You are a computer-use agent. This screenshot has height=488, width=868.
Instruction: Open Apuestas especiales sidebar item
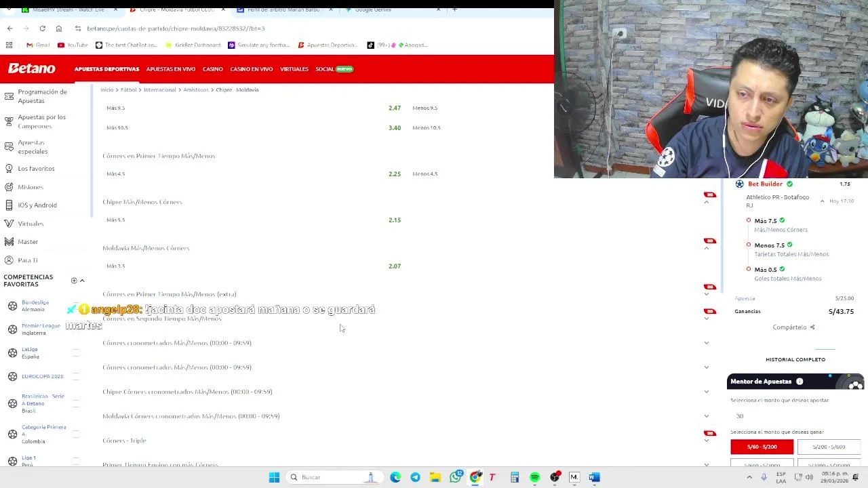(x=33, y=147)
